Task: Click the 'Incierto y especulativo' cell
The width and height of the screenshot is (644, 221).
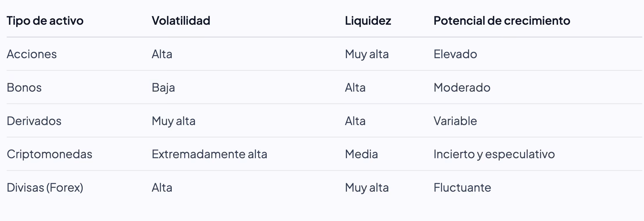Action: click(494, 154)
